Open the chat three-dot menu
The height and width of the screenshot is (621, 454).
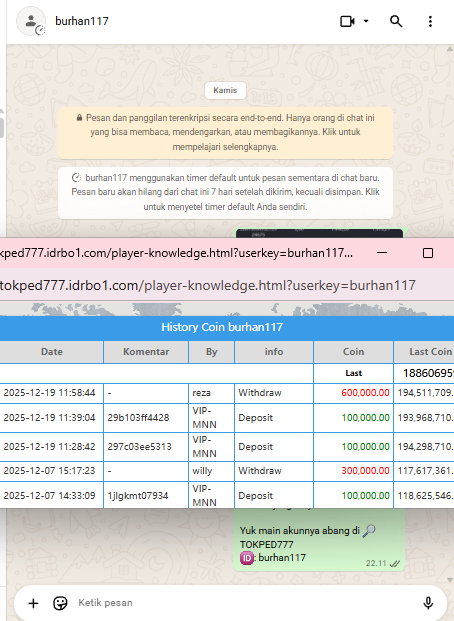point(430,21)
